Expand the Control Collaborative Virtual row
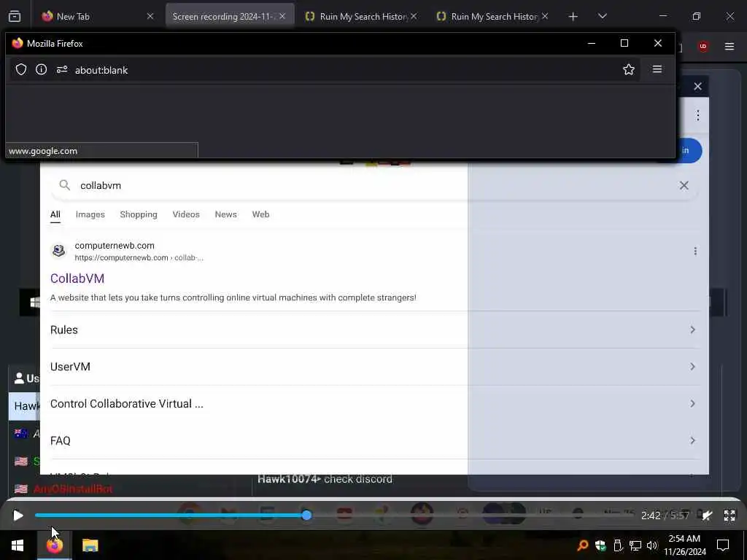The width and height of the screenshot is (747, 560). (x=374, y=404)
